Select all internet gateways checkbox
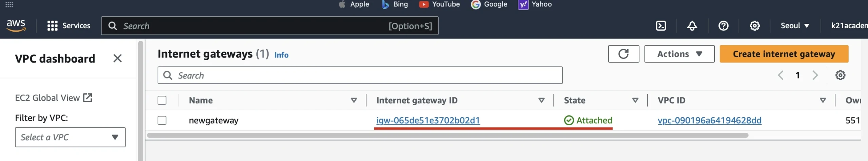Screen dimensions: 868x161 (162, 101)
